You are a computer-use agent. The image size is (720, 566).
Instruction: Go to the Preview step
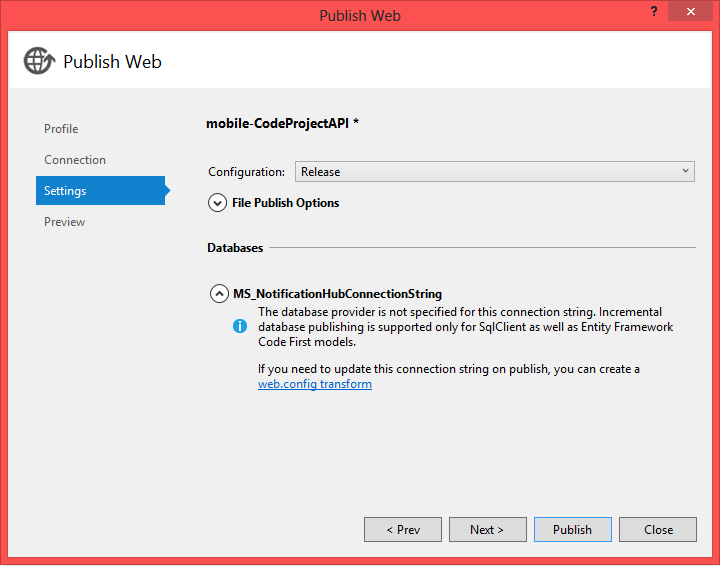(x=64, y=222)
